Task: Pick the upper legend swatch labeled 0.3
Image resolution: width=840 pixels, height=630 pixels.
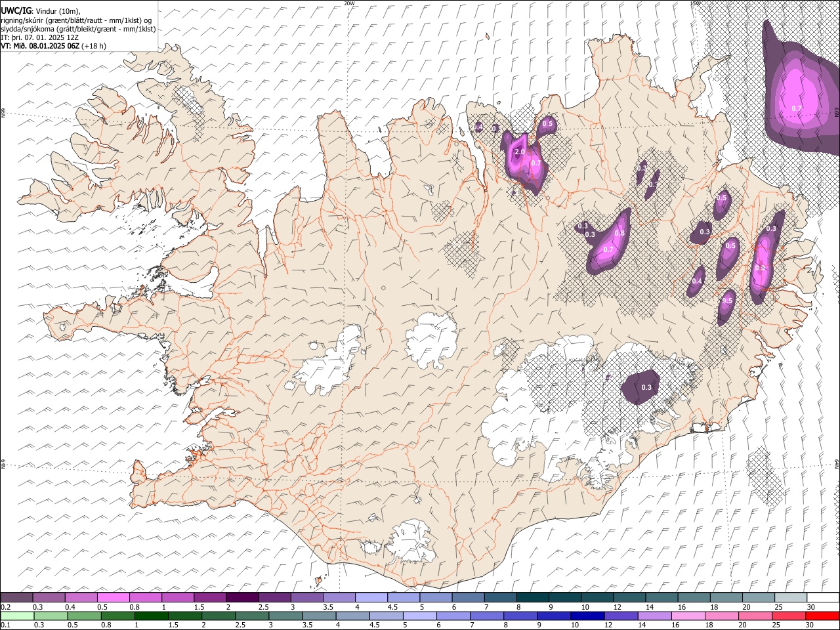Action: point(49,597)
